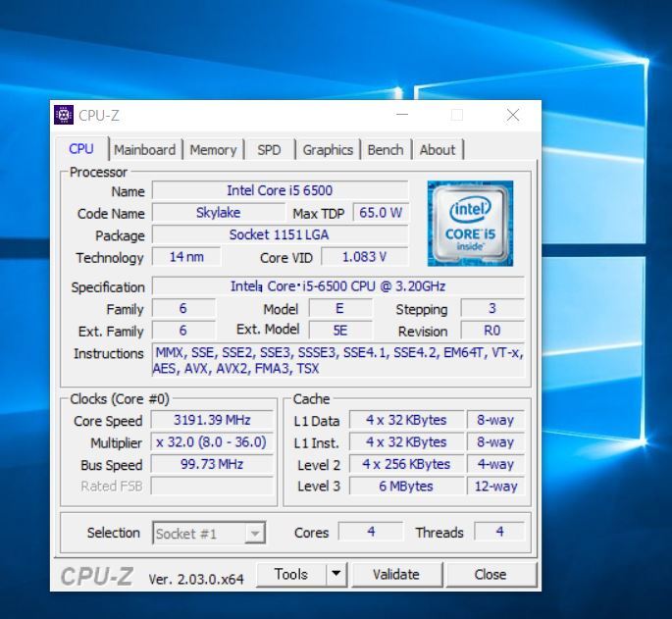Click the Code Name value Skylake
This screenshot has height=619, width=672.
[x=218, y=213]
